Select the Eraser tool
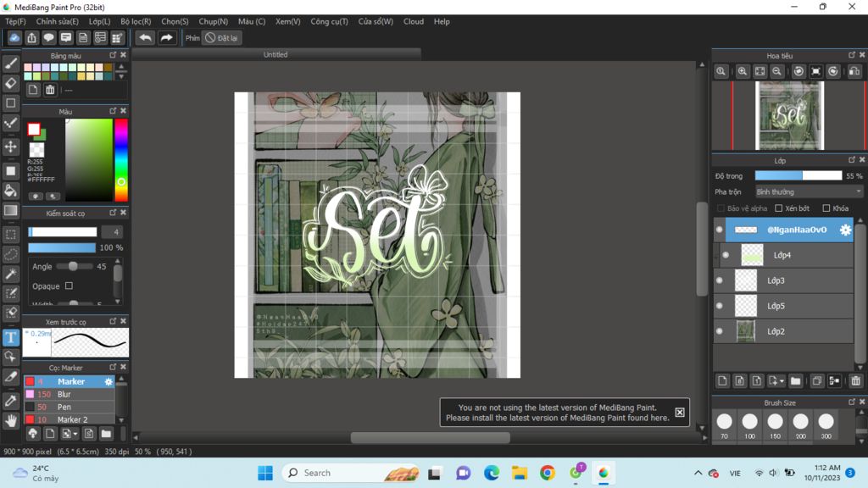 [x=10, y=84]
